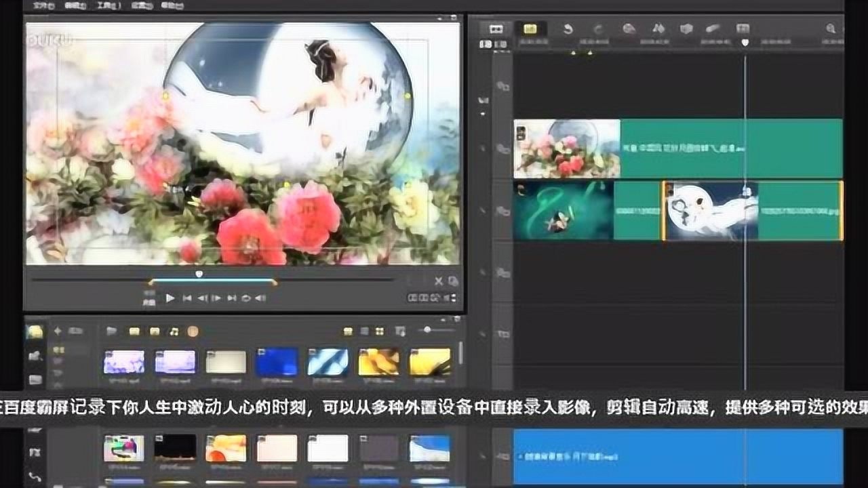The image size is (868, 488).
Task: Toggle the music track icon
Action: click(502, 457)
